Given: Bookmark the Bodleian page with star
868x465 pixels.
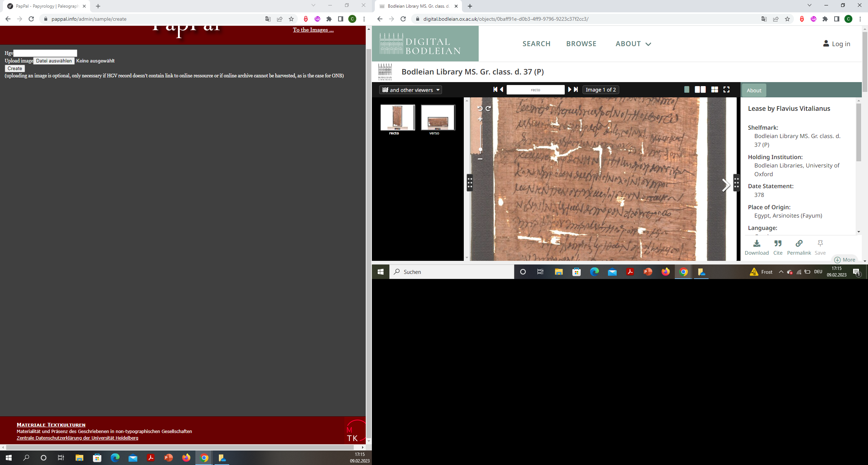Looking at the screenshot, I should (x=787, y=19).
